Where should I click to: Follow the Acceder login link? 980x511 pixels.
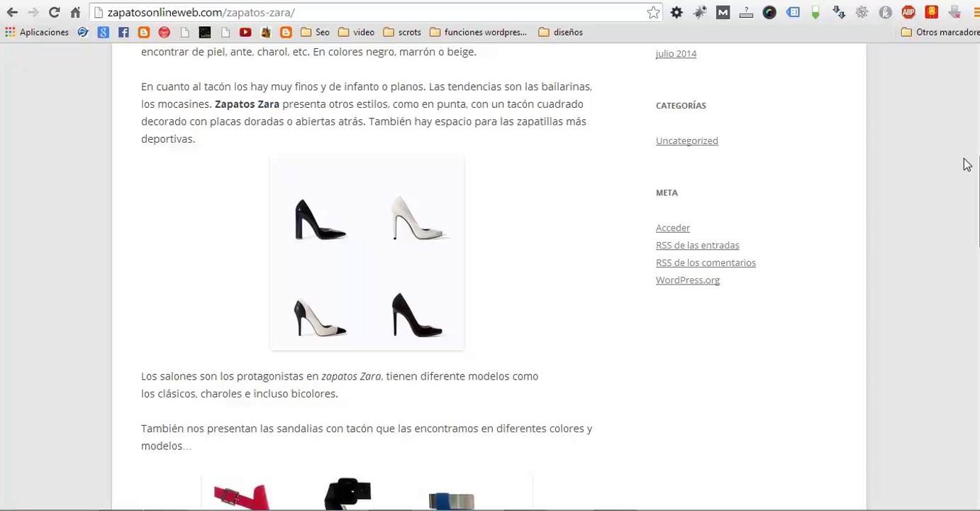[672, 228]
